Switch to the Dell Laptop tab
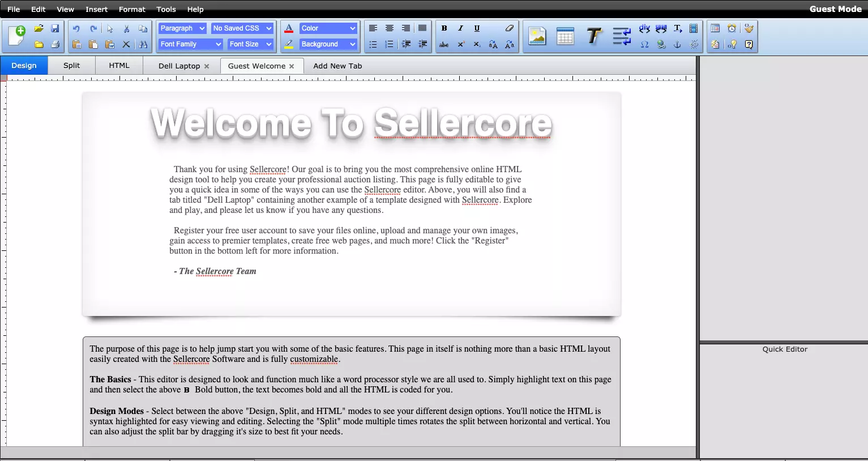 click(179, 66)
